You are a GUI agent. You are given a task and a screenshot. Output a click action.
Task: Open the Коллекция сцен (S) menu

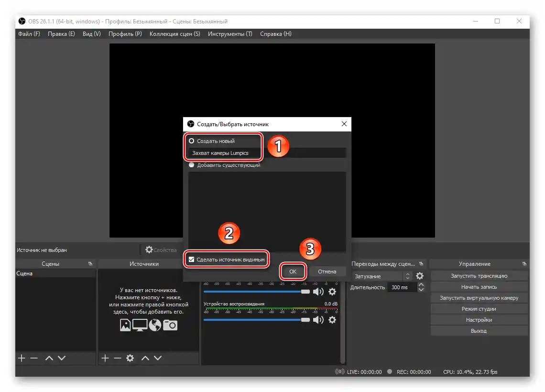(x=175, y=34)
